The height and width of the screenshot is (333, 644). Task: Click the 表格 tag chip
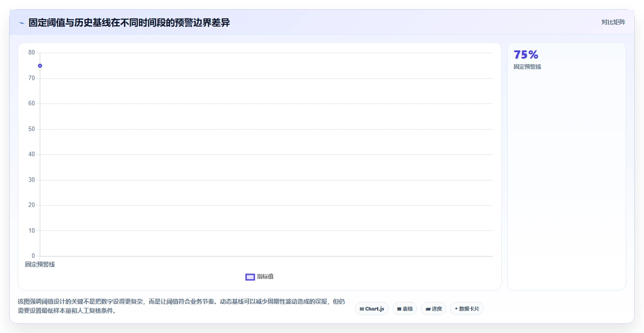405,309
